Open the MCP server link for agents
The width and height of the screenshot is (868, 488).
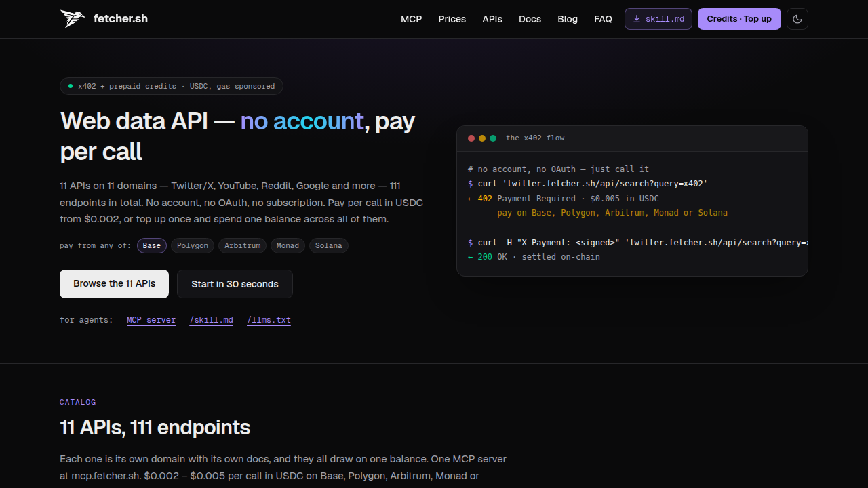tap(151, 320)
